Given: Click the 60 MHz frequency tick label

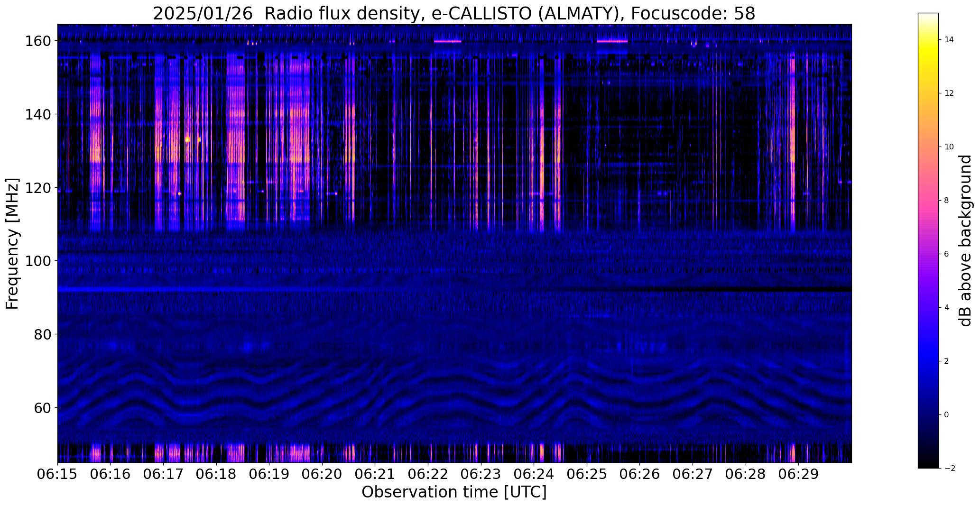Looking at the screenshot, I should pos(43,407).
